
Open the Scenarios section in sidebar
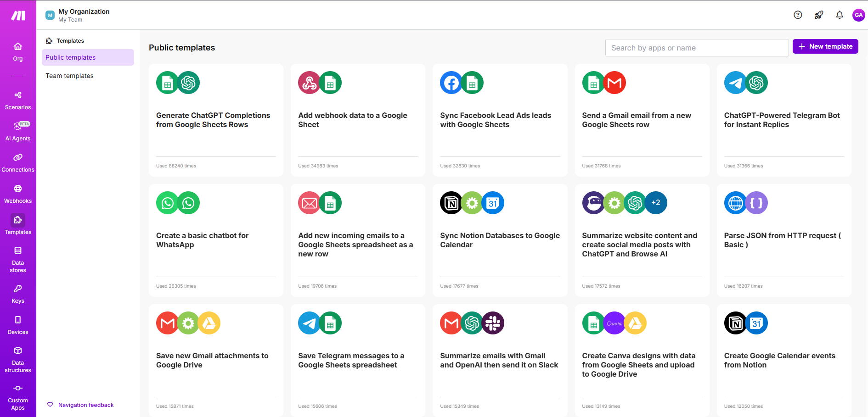tap(18, 100)
